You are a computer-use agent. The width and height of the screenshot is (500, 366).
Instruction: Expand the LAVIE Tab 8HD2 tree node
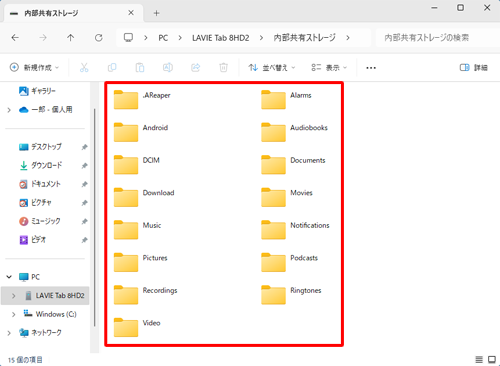(x=14, y=296)
